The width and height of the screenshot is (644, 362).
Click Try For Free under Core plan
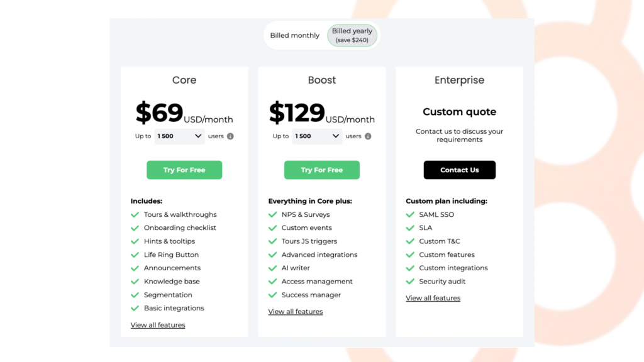tap(184, 170)
